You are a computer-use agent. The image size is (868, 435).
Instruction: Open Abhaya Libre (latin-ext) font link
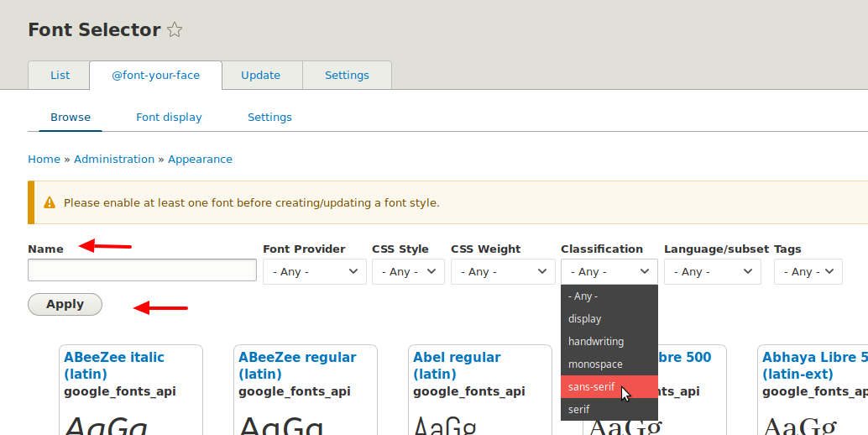pos(815,366)
